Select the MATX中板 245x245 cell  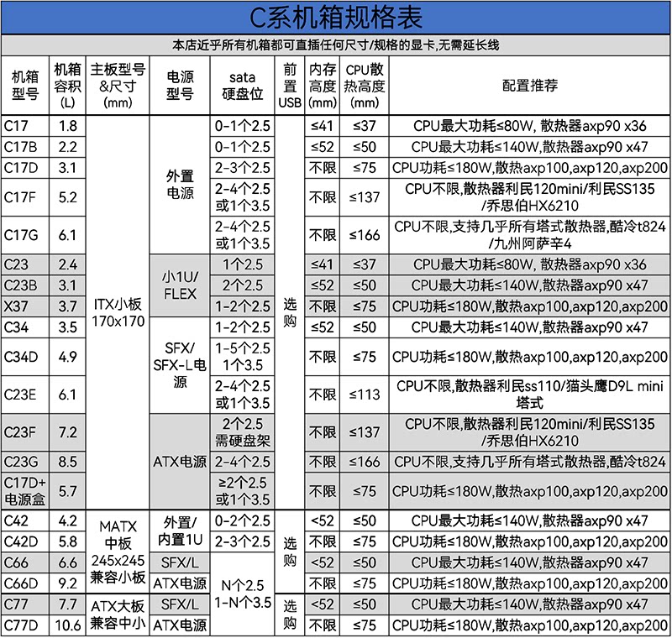118,552
